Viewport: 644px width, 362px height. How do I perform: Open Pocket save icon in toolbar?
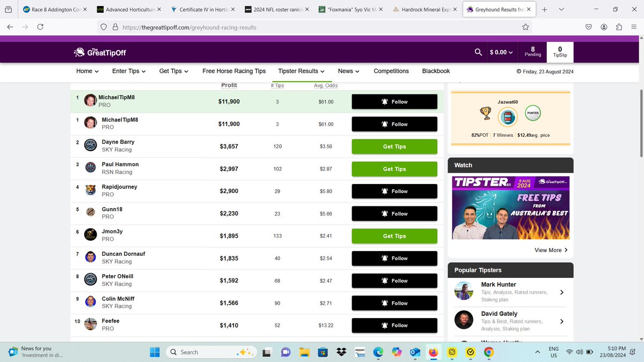coord(589,27)
